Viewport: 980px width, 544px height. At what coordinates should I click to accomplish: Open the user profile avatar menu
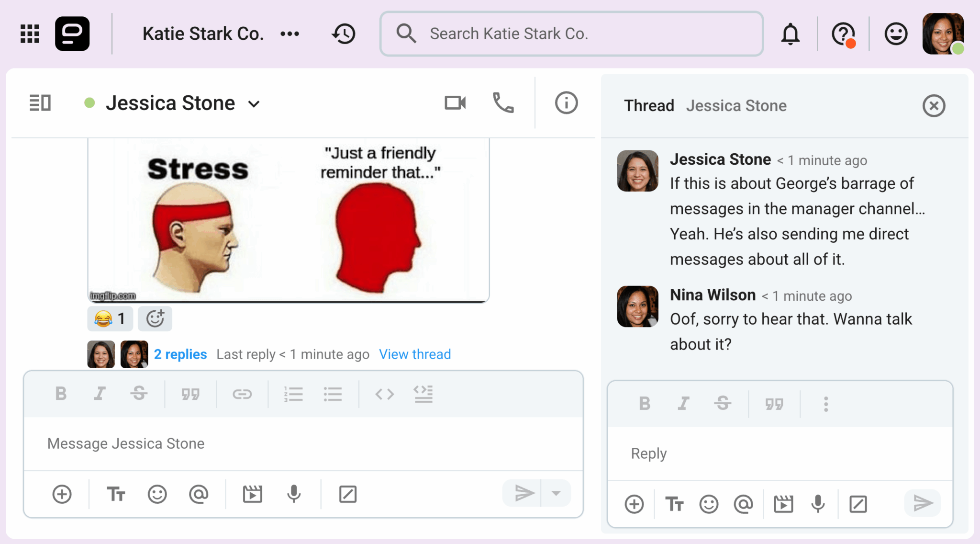[x=943, y=34]
